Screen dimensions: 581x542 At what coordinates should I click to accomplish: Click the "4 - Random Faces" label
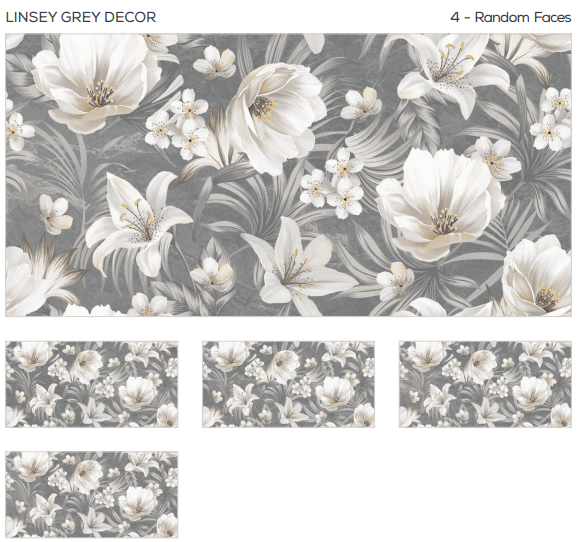511,17
